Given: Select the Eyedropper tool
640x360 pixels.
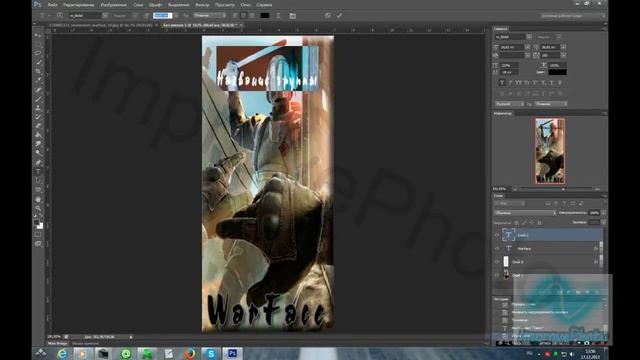Looking at the screenshot, I should click(x=38, y=80).
